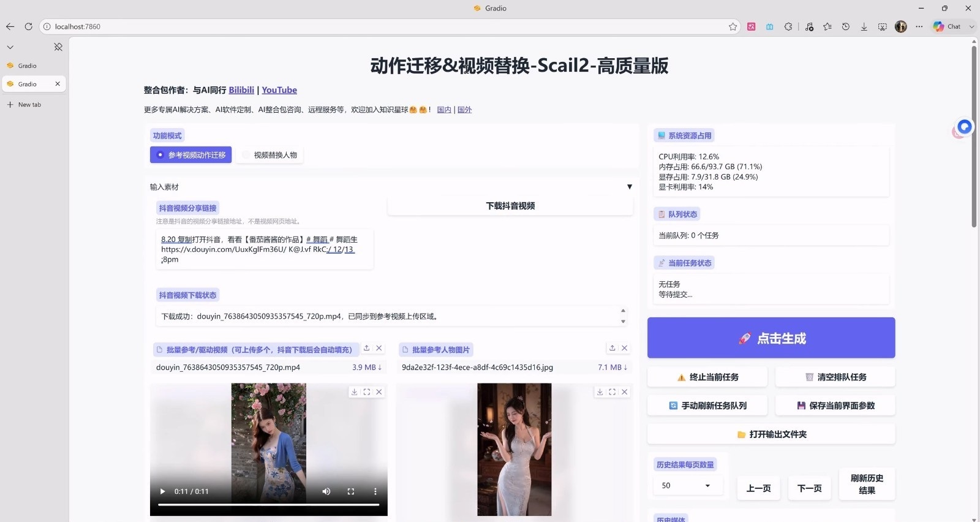Upload another reference person image
980x522 pixels.
coord(612,348)
